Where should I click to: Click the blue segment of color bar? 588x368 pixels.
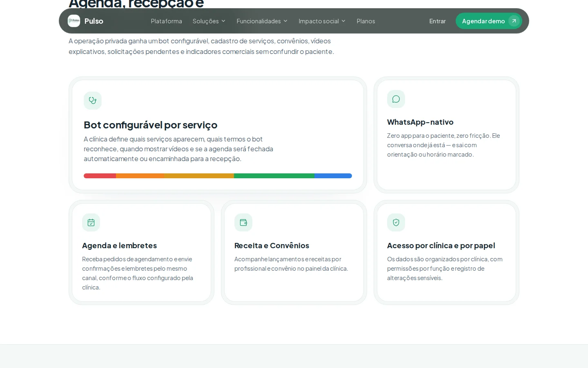click(x=333, y=176)
